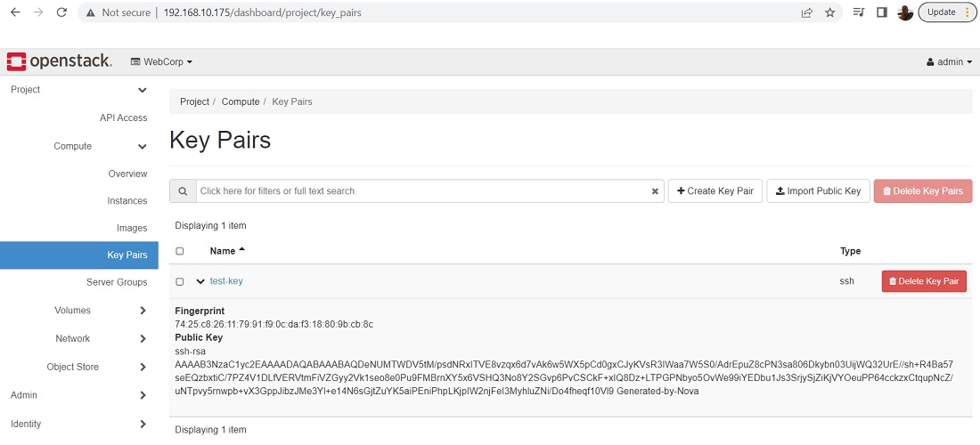Bookmark this page with the star icon
980x445 pixels.
830,12
